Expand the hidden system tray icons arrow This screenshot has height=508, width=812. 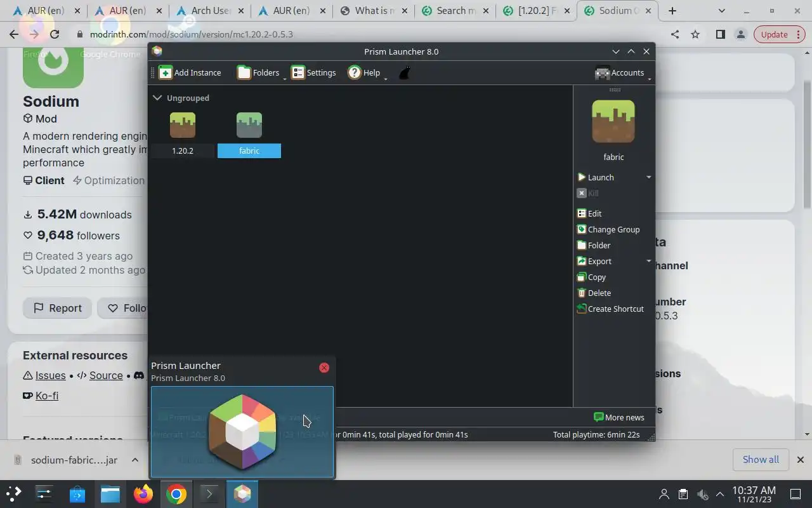tap(720, 494)
